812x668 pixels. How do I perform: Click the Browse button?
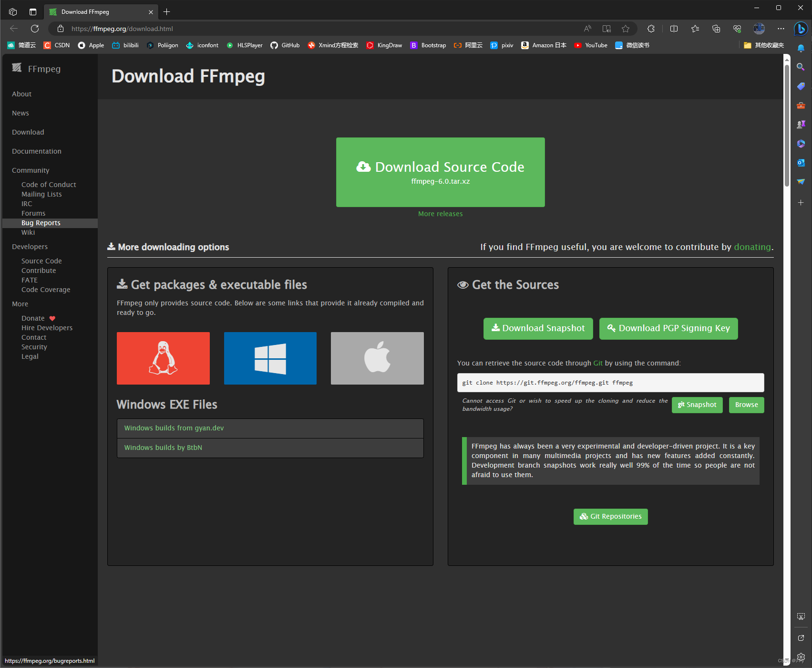(x=747, y=405)
